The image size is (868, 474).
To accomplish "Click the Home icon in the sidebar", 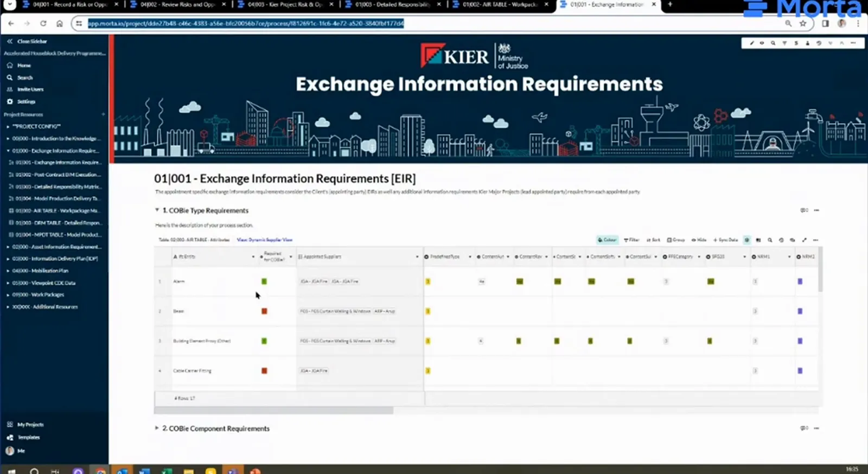I will [10, 65].
